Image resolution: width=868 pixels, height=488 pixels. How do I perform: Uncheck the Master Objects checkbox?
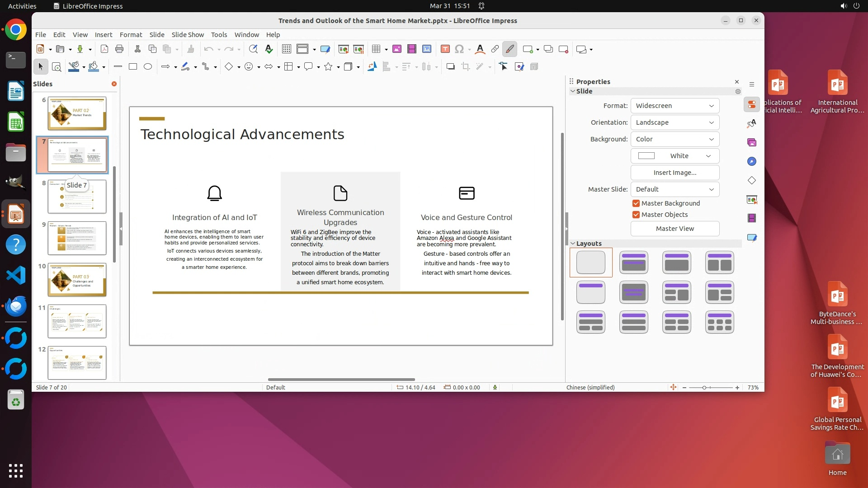tap(636, 215)
